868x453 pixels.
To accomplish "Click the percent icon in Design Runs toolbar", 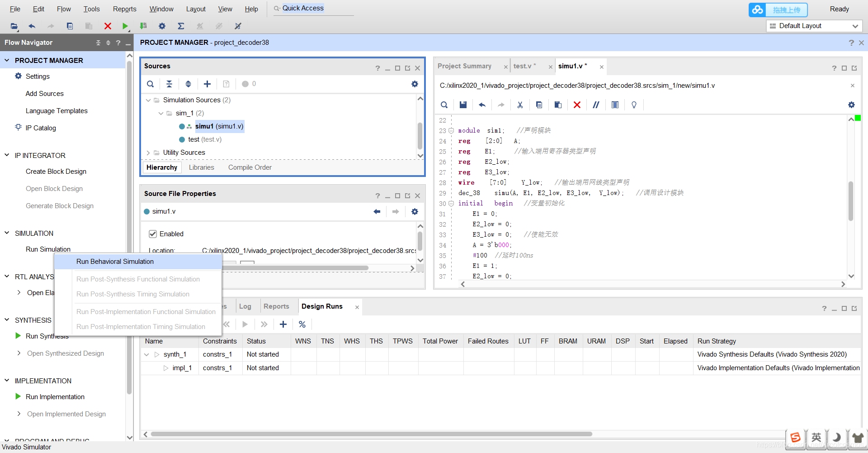I will click(x=302, y=324).
